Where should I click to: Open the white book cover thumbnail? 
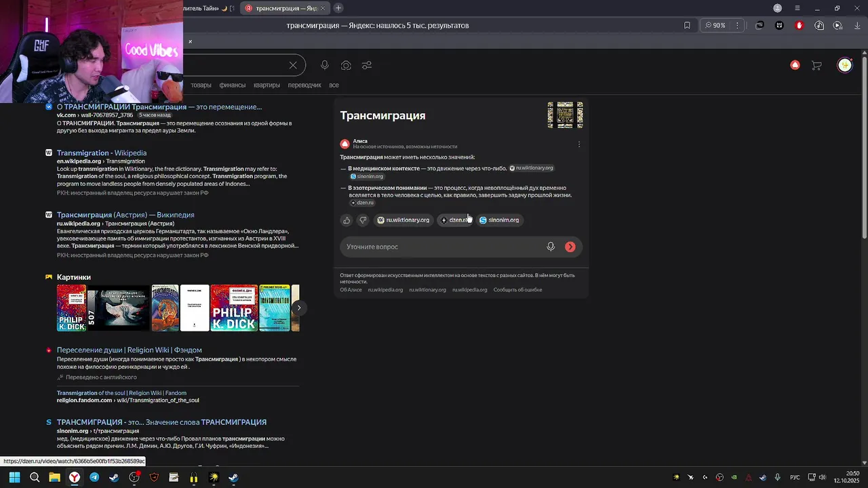coord(195,308)
